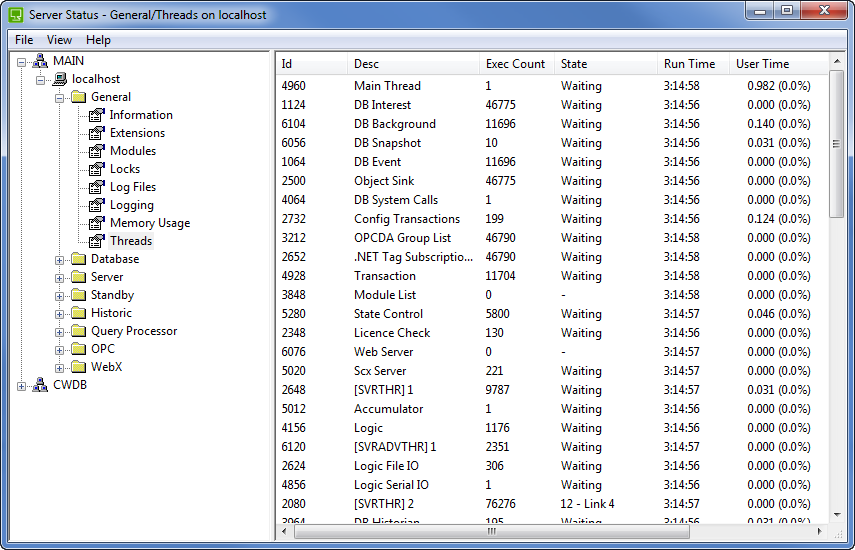This screenshot has width=855, height=550.
Task: Click the Extensions page icon
Action: coord(97,133)
